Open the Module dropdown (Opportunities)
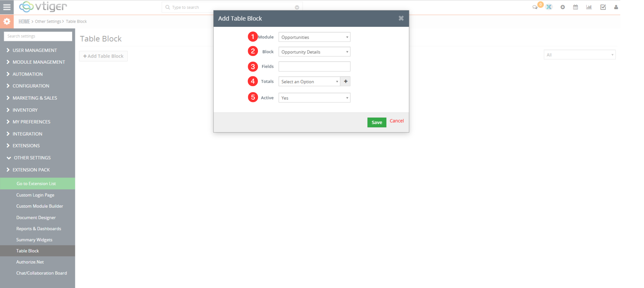The width and height of the screenshot is (644, 288). (314, 37)
